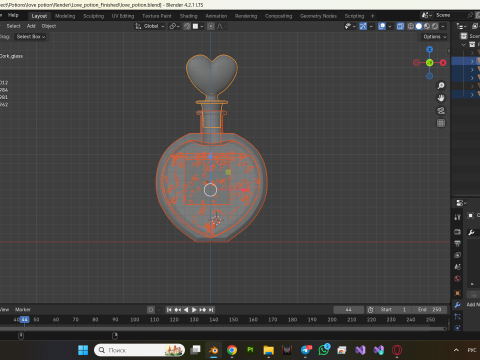Screen dimensions: 480x360
Task: Open the Modifiers wrench properties tab
Action: point(457,305)
